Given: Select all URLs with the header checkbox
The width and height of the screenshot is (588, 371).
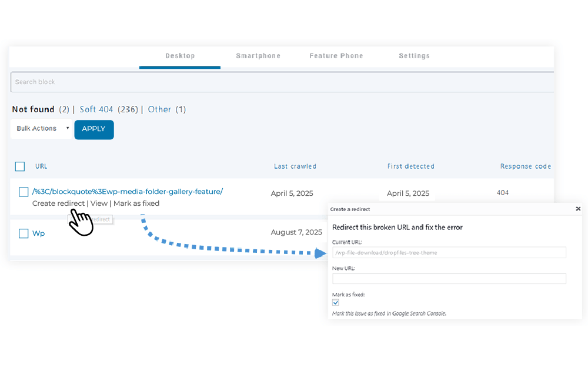Looking at the screenshot, I should [19, 166].
